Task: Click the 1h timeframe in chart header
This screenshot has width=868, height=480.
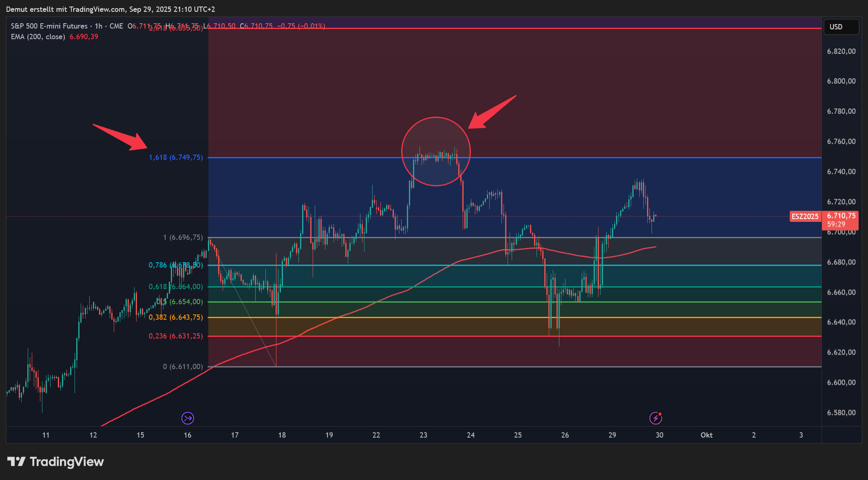Action: 99,26
